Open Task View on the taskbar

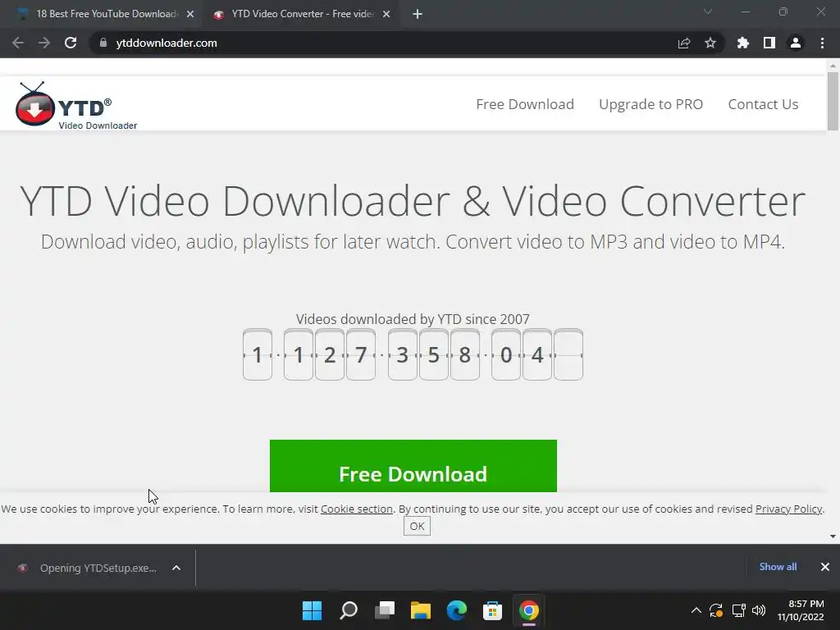click(385, 610)
